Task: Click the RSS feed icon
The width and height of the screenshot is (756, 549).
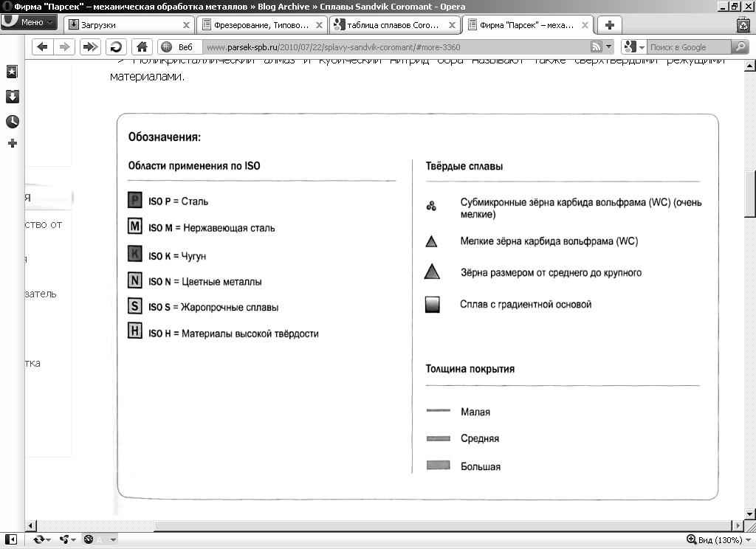Action: click(x=597, y=46)
